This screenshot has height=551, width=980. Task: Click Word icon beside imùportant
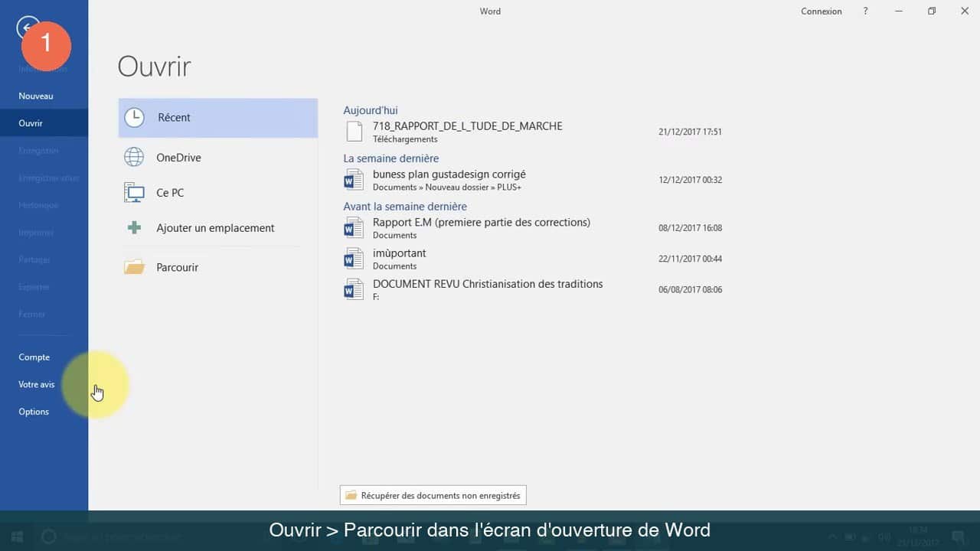point(353,259)
